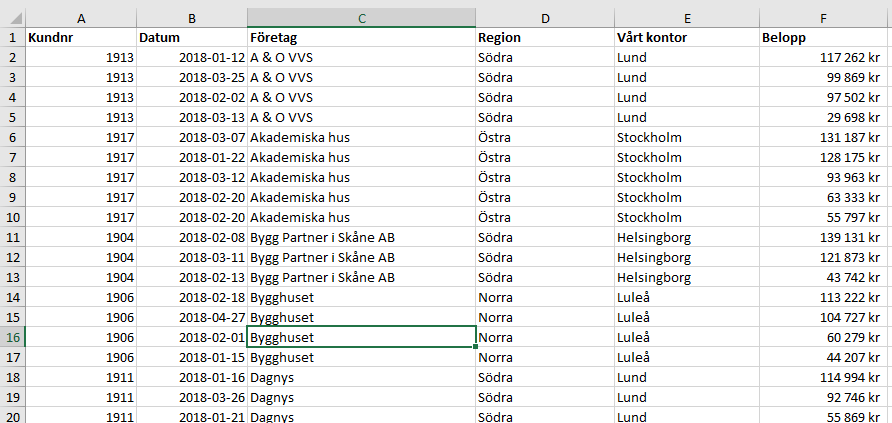The image size is (892, 423).
Task: Select column F header
Action: pyautogui.click(x=825, y=18)
